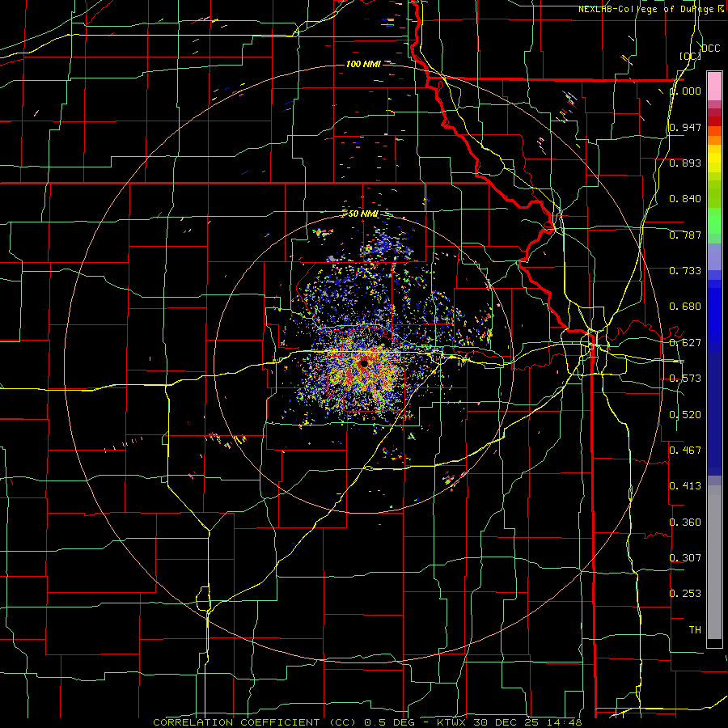
Task: Click the light pink swatch atop the color scale
Action: click(x=714, y=86)
